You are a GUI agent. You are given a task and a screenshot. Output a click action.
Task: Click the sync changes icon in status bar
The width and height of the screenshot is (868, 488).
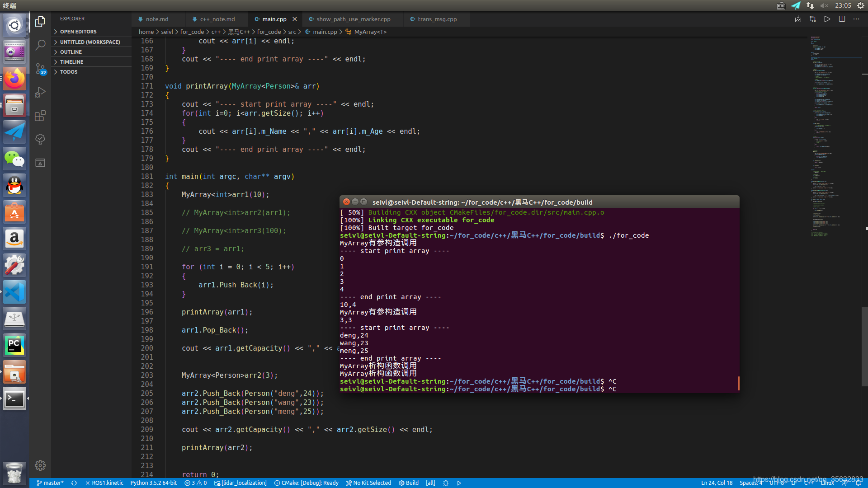[x=74, y=483]
